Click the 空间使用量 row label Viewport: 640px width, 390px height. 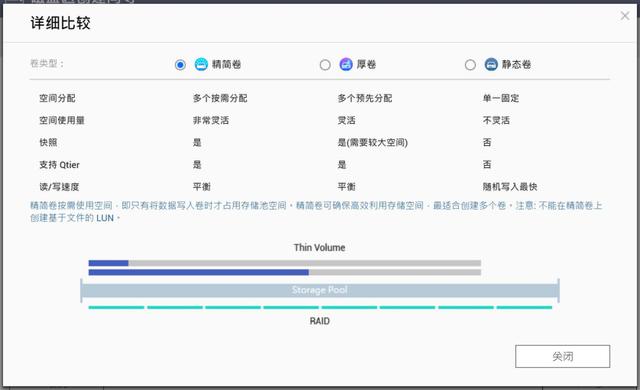62,120
